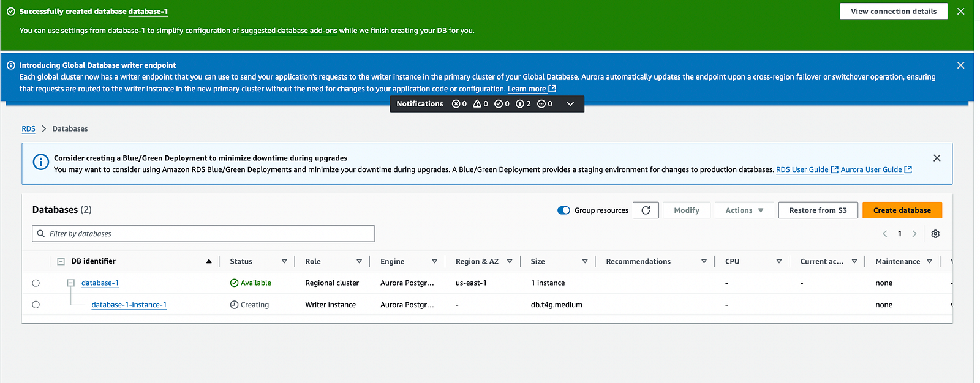
Task: Click the Regional cluster role cell
Action: point(332,283)
